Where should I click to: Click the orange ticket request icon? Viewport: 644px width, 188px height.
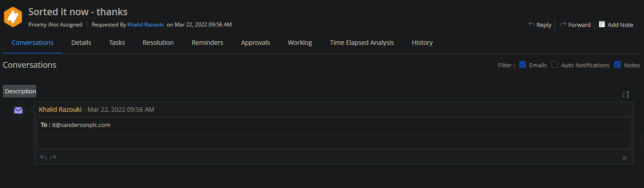coord(13,16)
